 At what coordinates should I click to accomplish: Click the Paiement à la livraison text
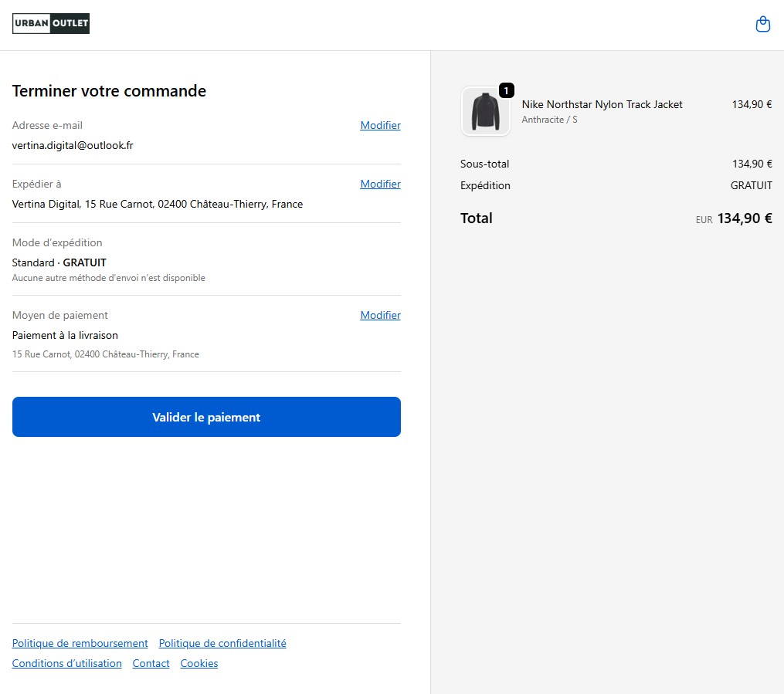[65, 335]
